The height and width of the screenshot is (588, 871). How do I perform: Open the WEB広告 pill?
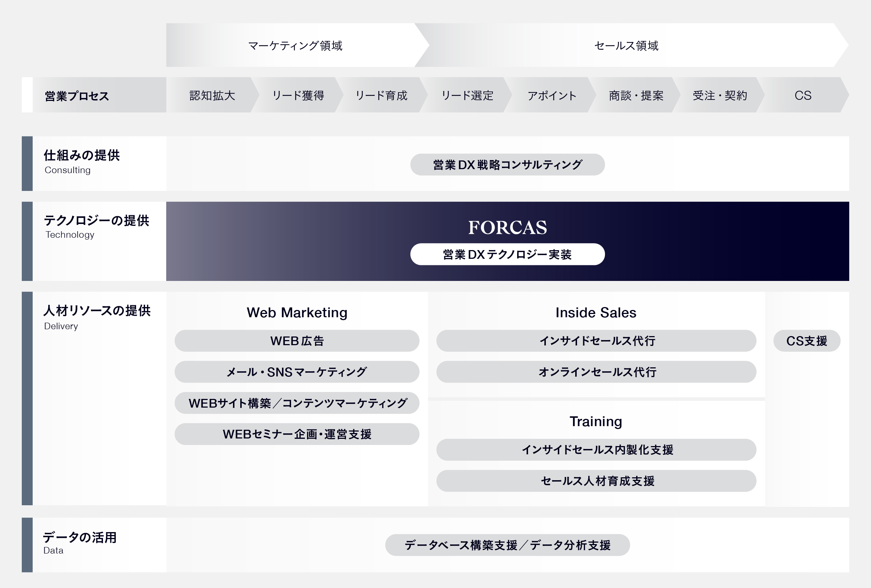(x=297, y=341)
